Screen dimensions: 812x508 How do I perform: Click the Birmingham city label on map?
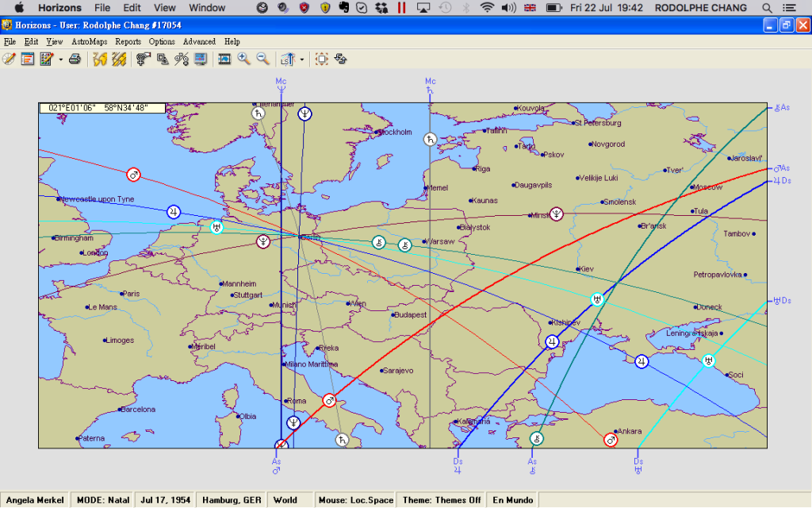tap(74, 238)
